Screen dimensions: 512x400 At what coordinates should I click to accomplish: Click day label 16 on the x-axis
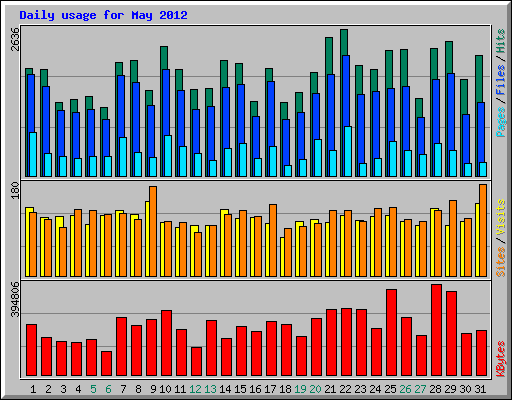click(x=255, y=389)
